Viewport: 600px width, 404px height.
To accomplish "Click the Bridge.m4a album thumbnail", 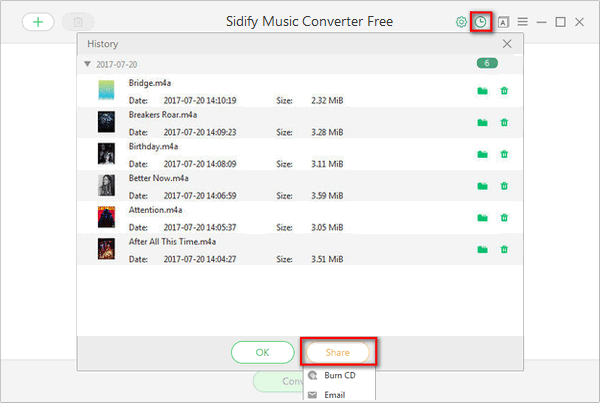I will click(106, 90).
